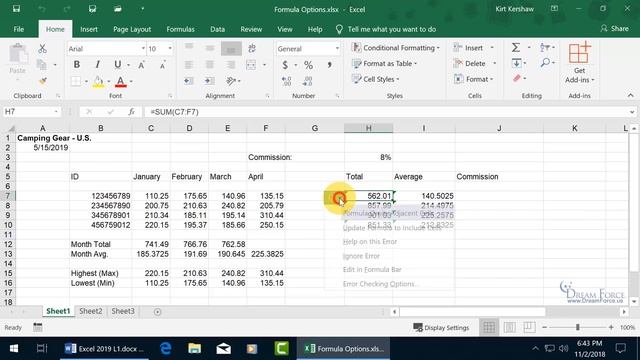Click Get Add-ins button

coord(579,63)
